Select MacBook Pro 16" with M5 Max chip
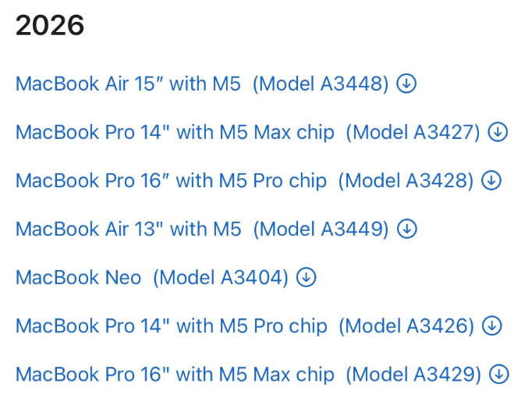532x398 pixels. tap(175, 374)
